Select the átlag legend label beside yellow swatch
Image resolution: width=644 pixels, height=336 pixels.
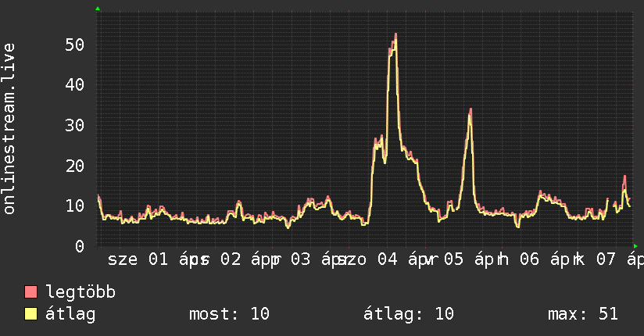tap(70, 314)
